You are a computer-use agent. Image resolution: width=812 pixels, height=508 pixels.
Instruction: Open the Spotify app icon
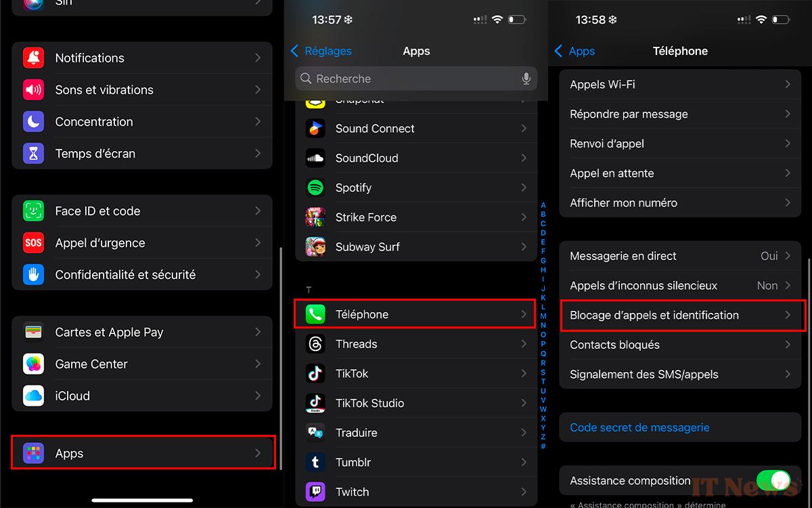click(315, 188)
